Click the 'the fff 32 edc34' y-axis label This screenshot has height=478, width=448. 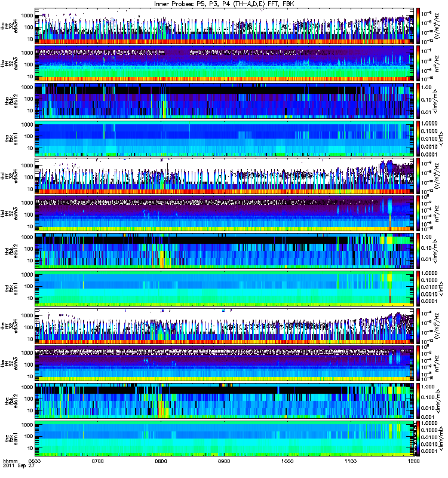click(10, 326)
